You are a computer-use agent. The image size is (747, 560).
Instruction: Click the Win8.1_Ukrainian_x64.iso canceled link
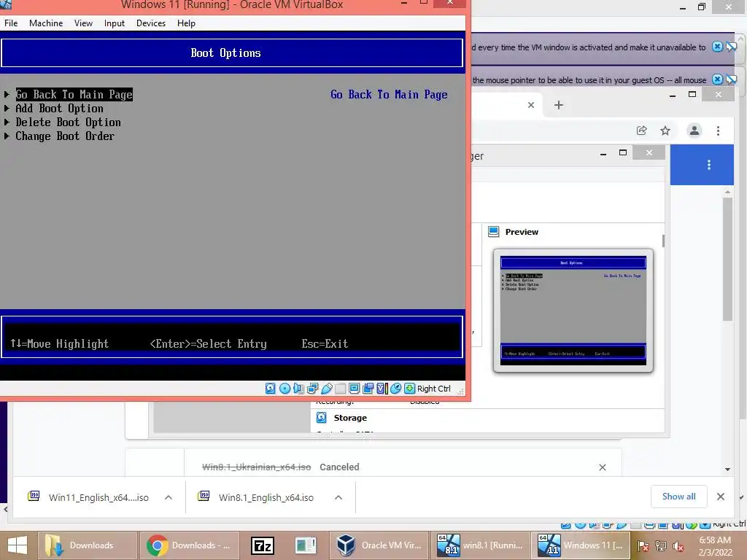coord(256,467)
